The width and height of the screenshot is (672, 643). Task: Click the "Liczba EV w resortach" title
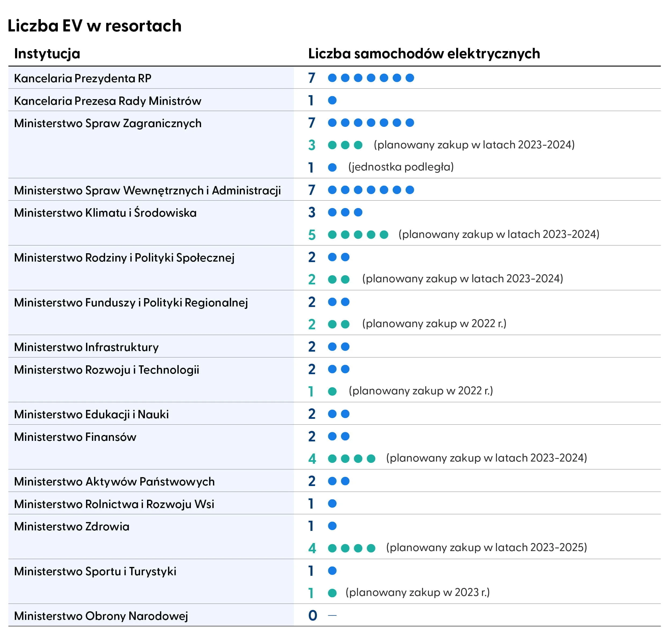click(x=95, y=26)
